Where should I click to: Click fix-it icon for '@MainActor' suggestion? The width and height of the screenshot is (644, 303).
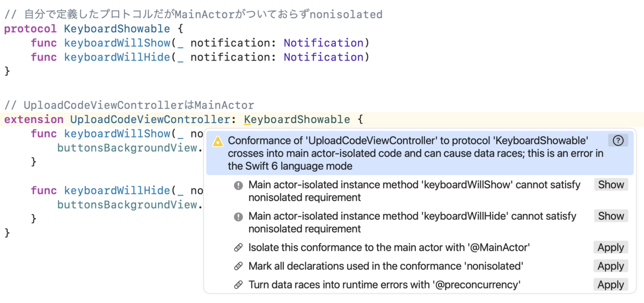pyautogui.click(x=238, y=248)
